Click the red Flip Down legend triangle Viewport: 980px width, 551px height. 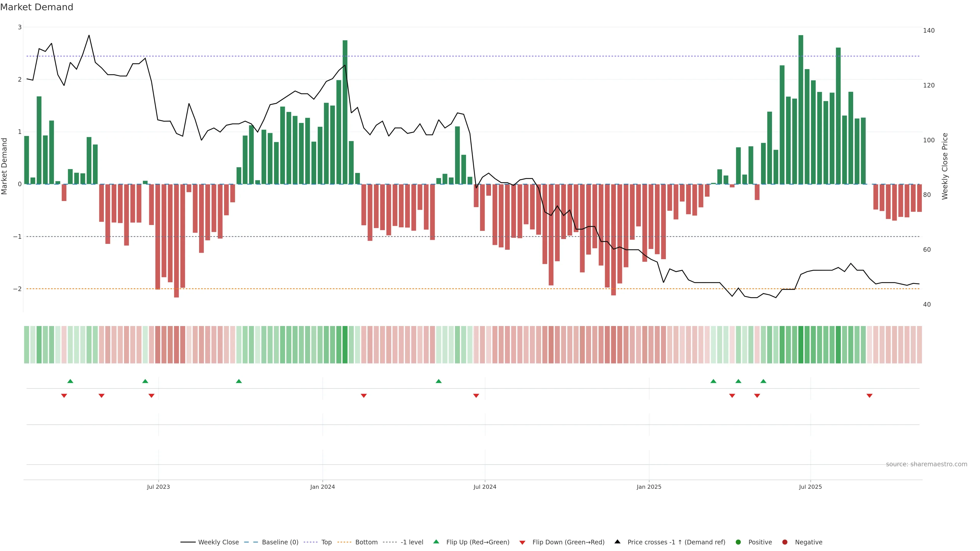(x=522, y=543)
